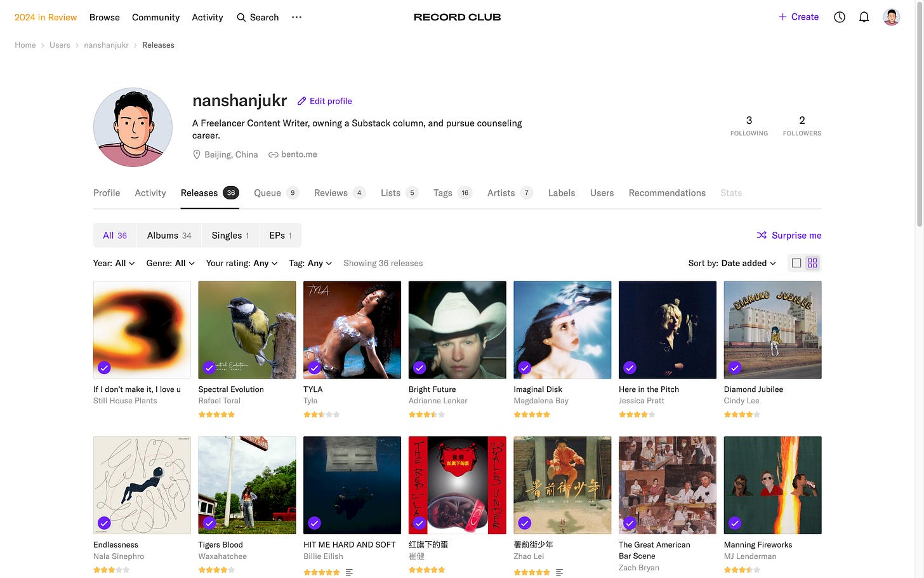Switch to the grid view layout
This screenshot has width=924, height=578.
pyautogui.click(x=812, y=263)
